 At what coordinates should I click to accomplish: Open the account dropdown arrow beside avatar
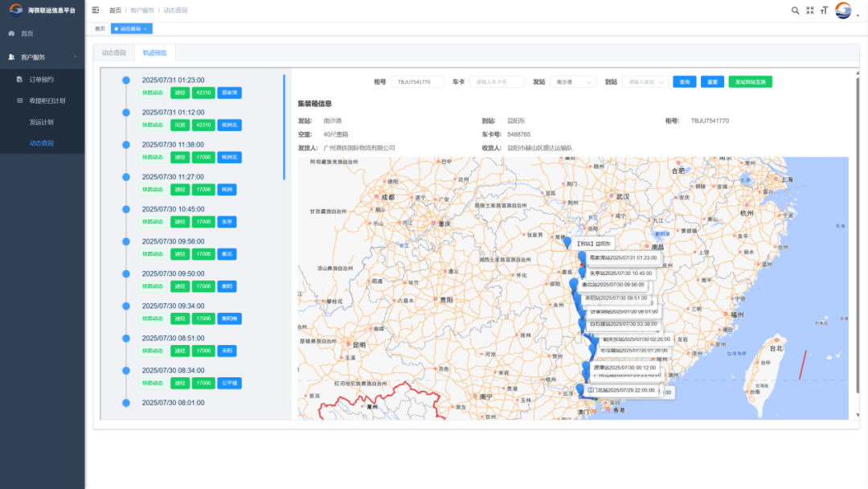[858, 15]
